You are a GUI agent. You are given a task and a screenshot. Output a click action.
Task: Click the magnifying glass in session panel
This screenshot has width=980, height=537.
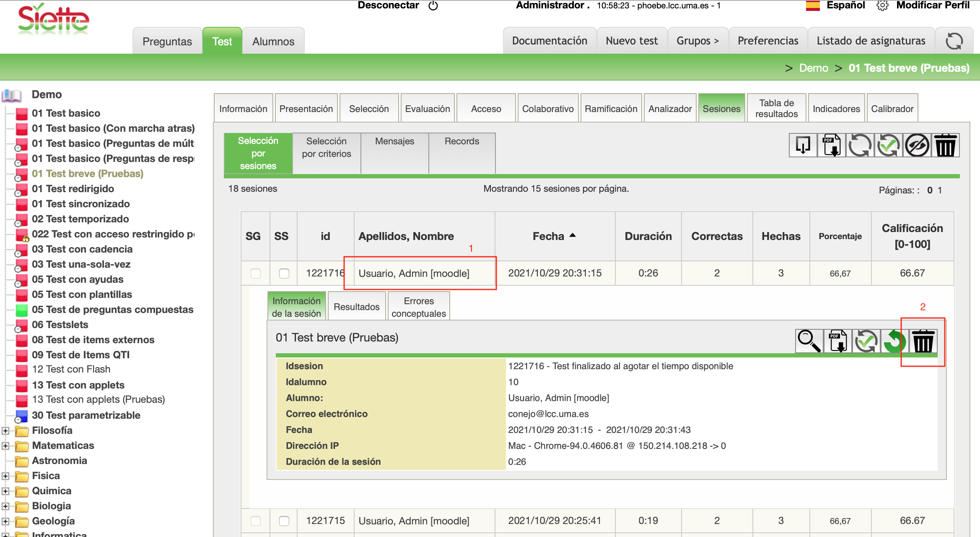pos(809,341)
